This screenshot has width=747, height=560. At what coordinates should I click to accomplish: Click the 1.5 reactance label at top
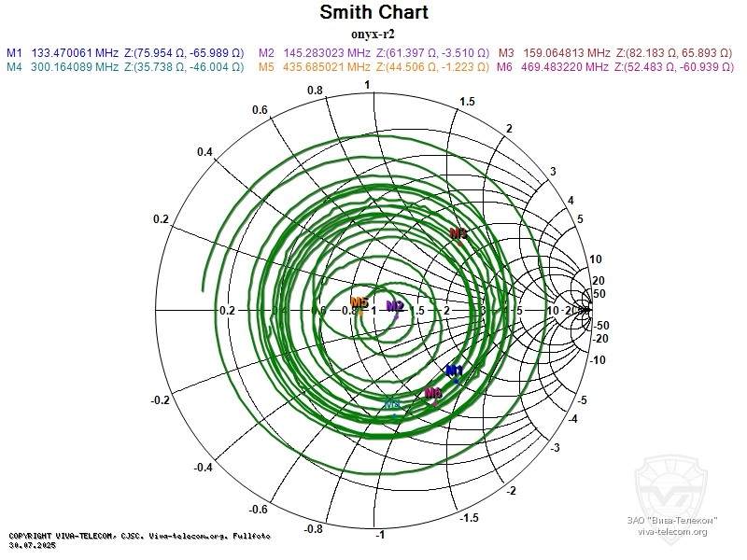pos(467,101)
